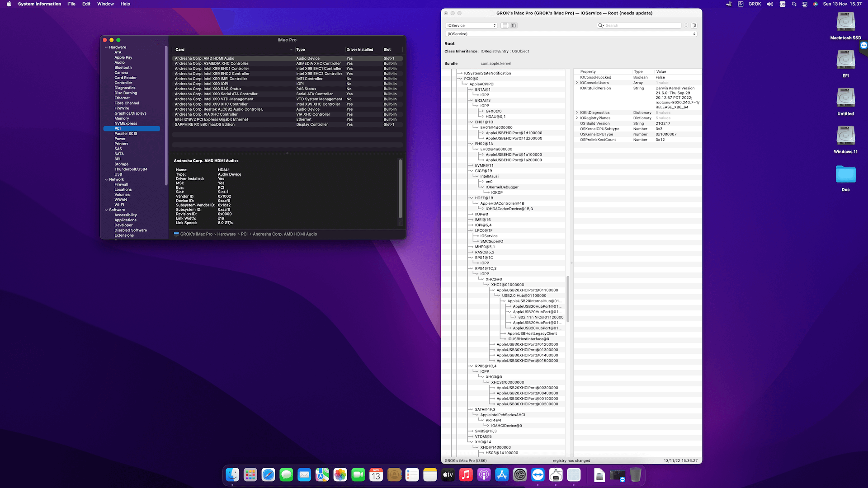
Task: Open System Preferences from the Dock
Action: pyautogui.click(x=519, y=475)
